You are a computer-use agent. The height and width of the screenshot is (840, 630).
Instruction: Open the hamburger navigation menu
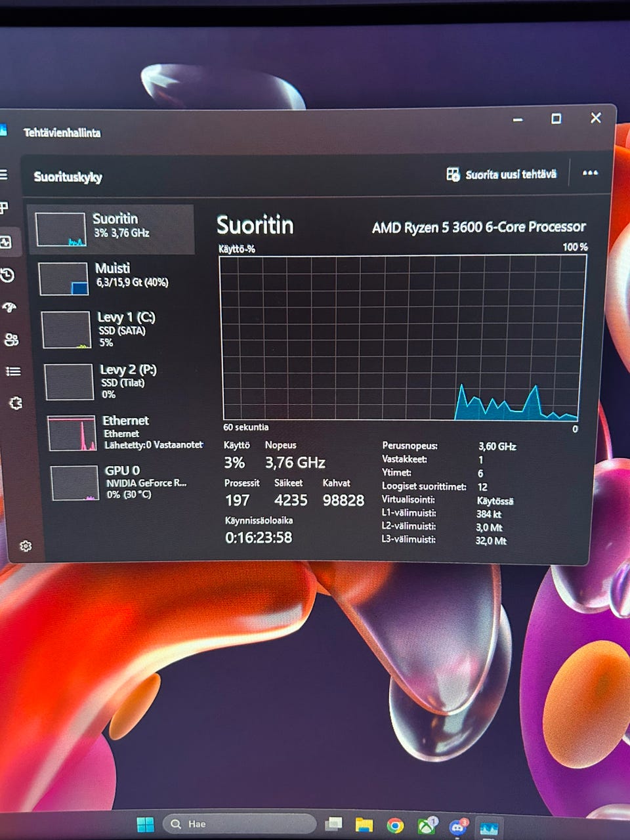point(3,175)
